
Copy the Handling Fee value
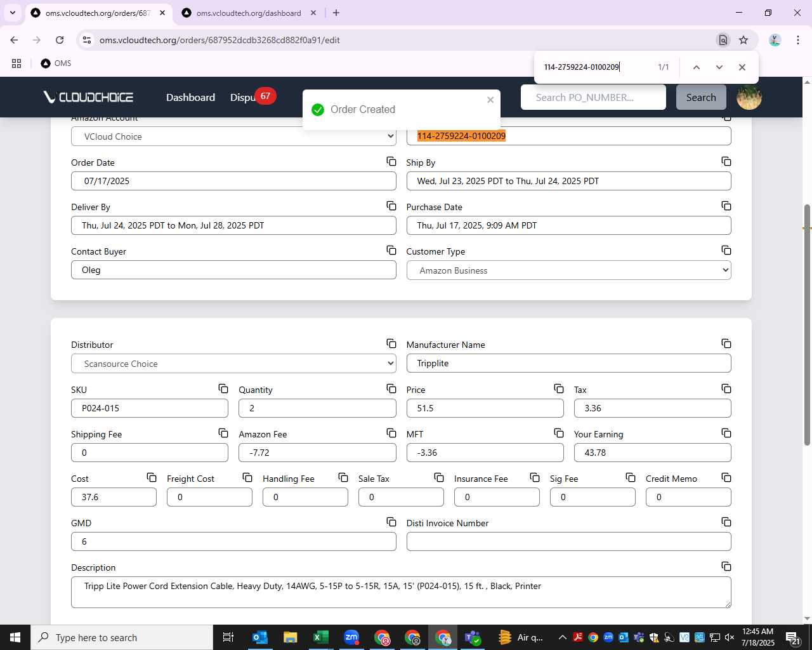(x=343, y=477)
